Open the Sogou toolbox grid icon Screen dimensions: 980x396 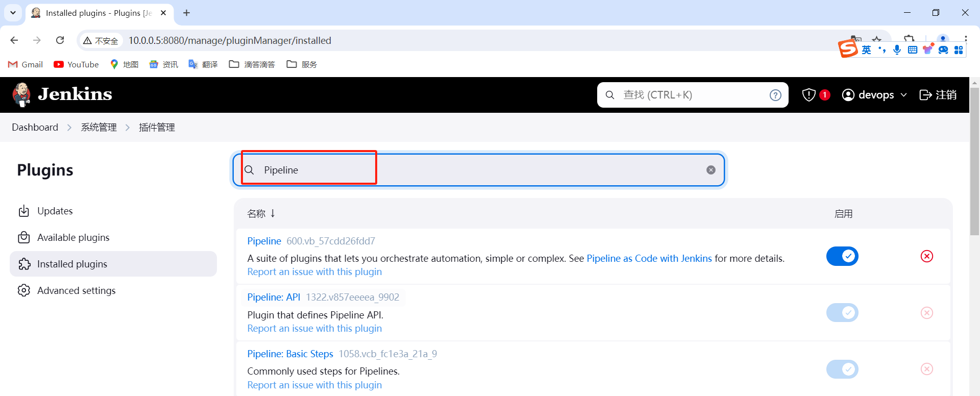959,49
